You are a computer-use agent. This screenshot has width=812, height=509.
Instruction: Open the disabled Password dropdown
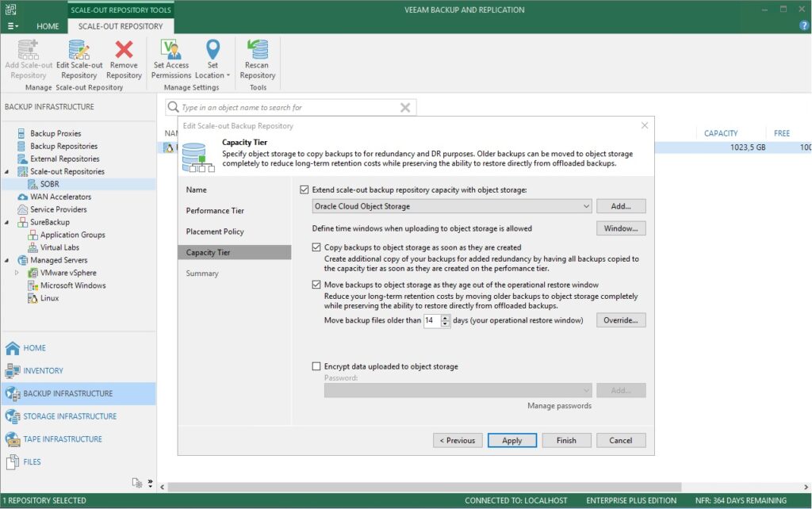[x=458, y=390]
